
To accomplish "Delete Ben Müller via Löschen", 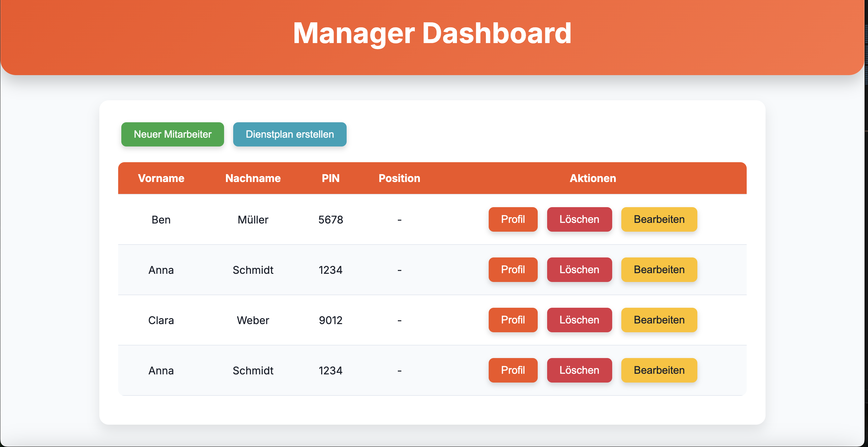I will 579,219.
